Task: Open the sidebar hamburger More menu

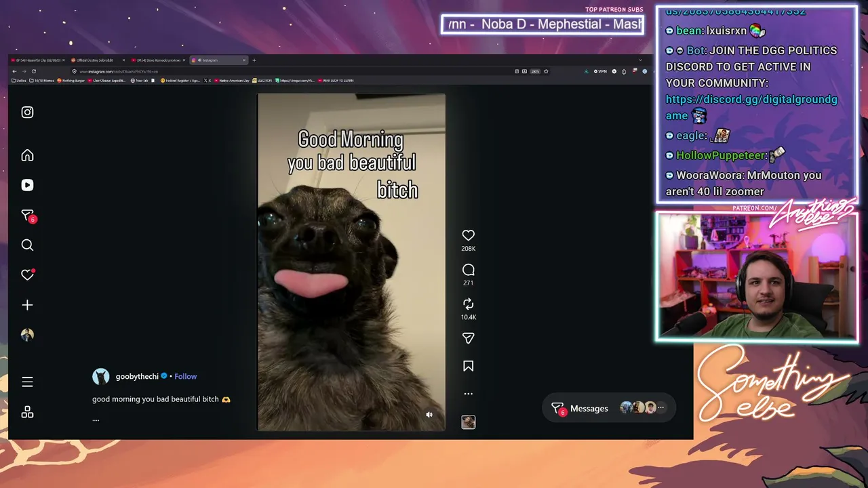Action: click(27, 382)
